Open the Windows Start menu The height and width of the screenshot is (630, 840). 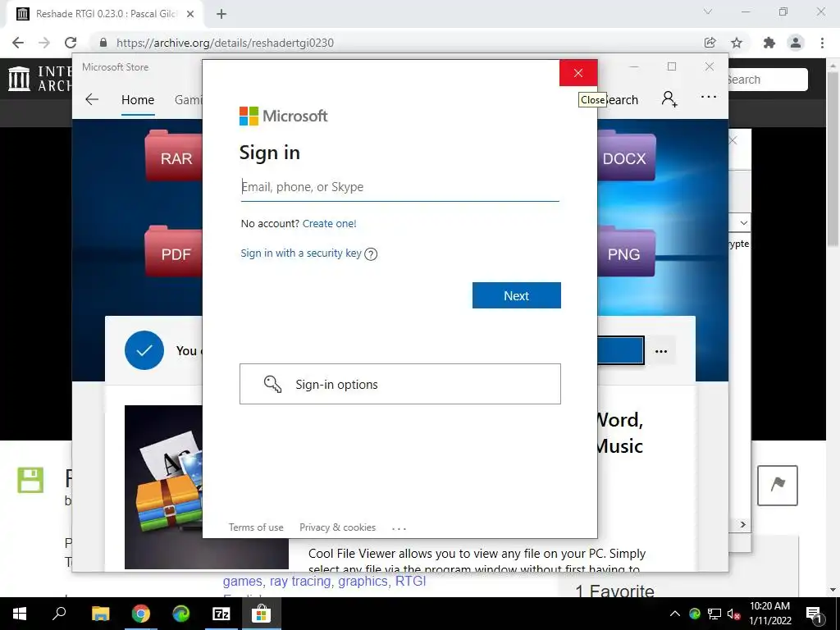[x=20, y=614]
